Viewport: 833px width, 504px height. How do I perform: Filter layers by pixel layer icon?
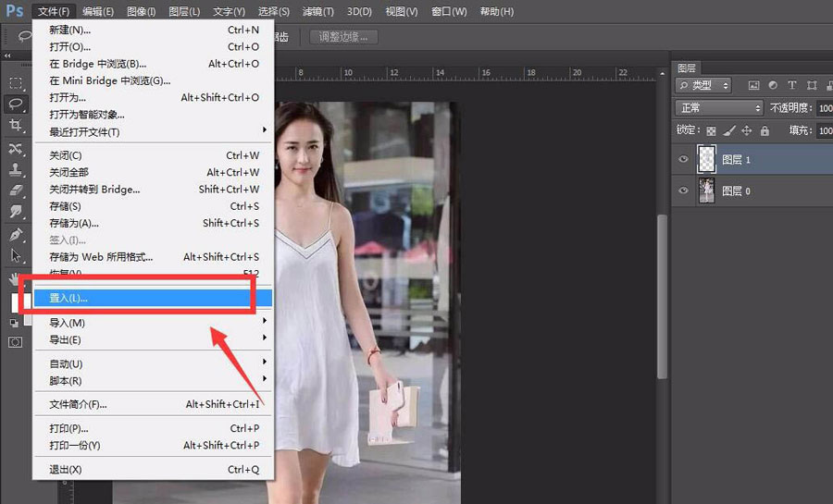point(753,85)
